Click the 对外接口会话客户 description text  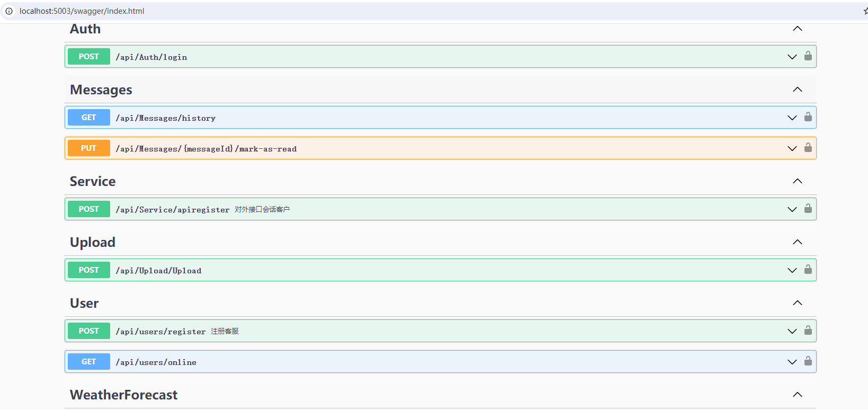[262, 210]
